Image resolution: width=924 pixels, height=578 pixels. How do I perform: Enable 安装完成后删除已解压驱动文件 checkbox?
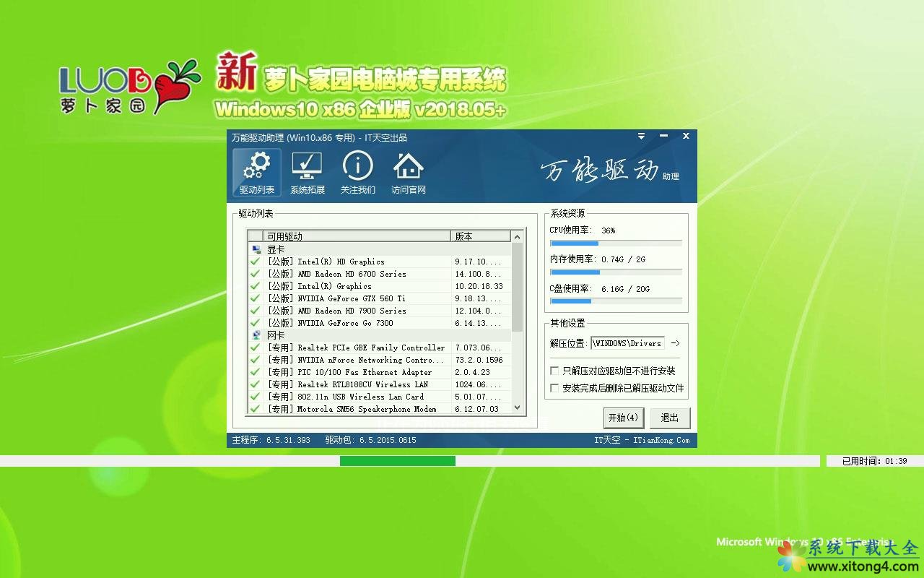(x=554, y=387)
